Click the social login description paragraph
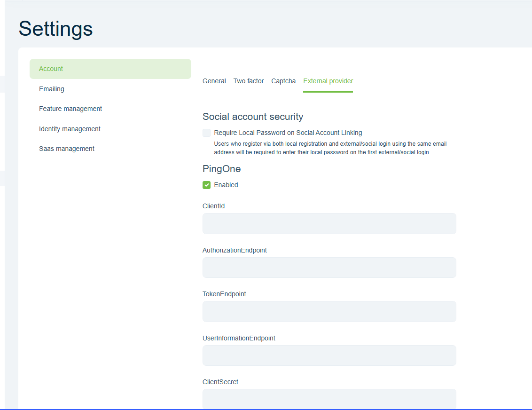Image resolution: width=532 pixels, height=410 pixels. (x=330, y=148)
